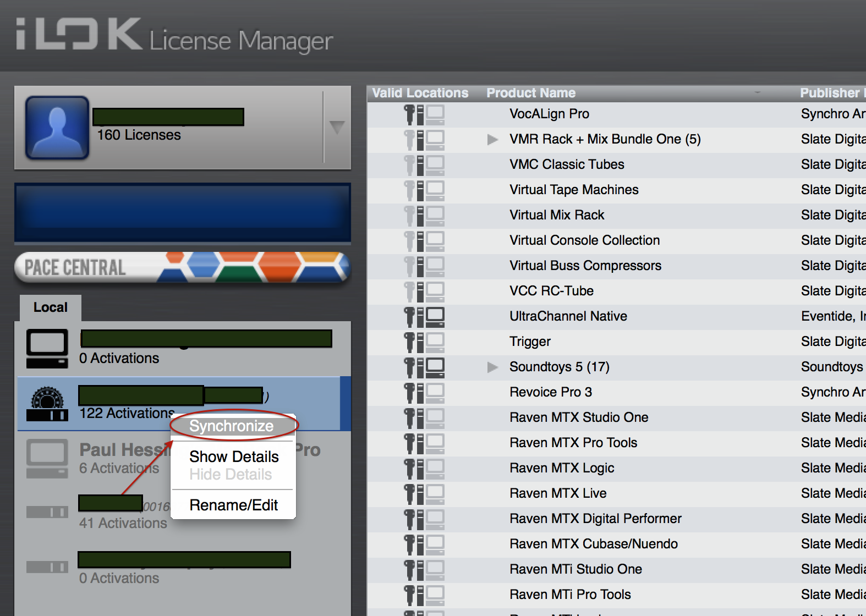Select the VCC RC-Tube license
Screen dimensions: 866x616
617,291
